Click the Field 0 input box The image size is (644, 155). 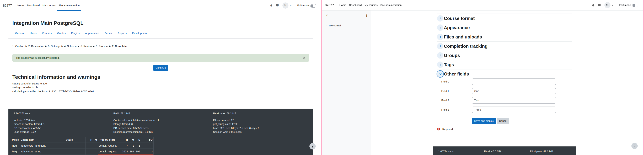pos(514,82)
